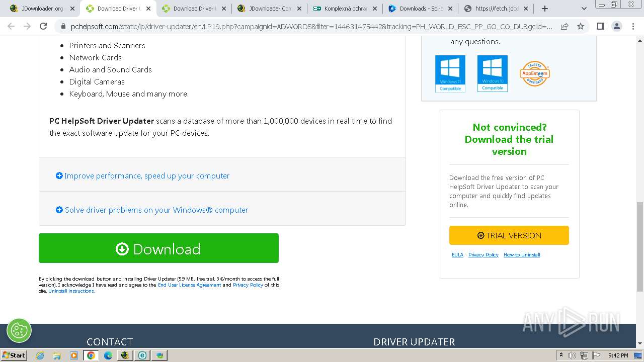Click the Windows 11 Compatible badge
The image size is (644, 362).
[450, 74]
